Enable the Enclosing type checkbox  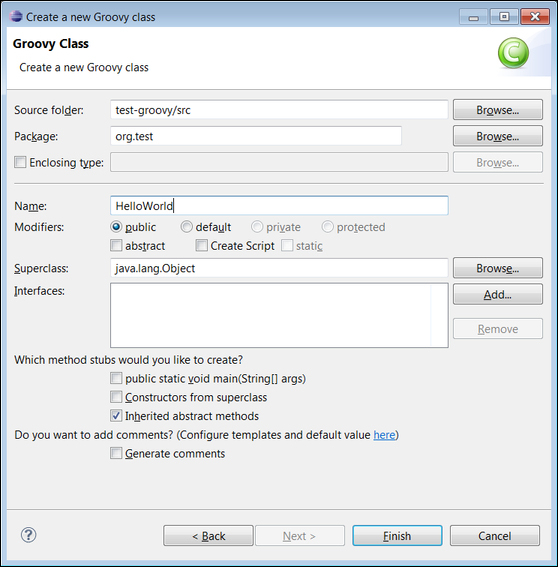pyautogui.click(x=20, y=162)
